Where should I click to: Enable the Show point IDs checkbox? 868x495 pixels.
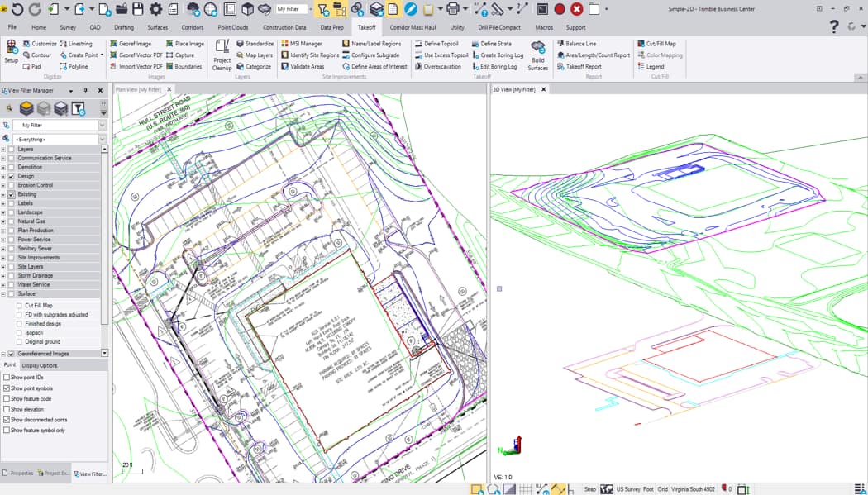[x=7, y=378]
